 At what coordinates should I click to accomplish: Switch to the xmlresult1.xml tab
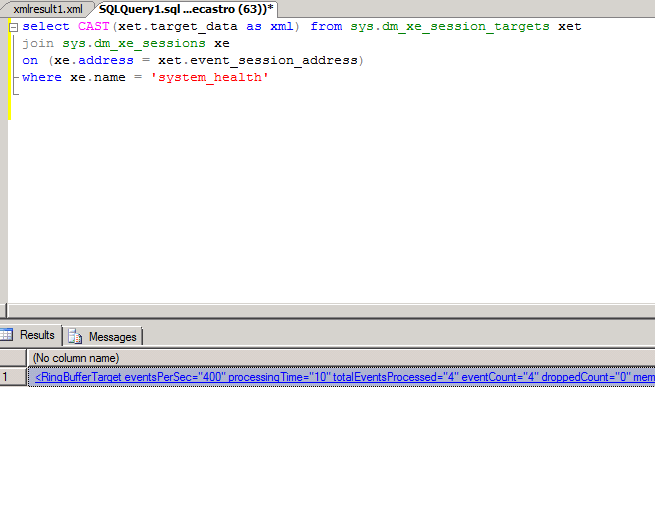coord(48,9)
